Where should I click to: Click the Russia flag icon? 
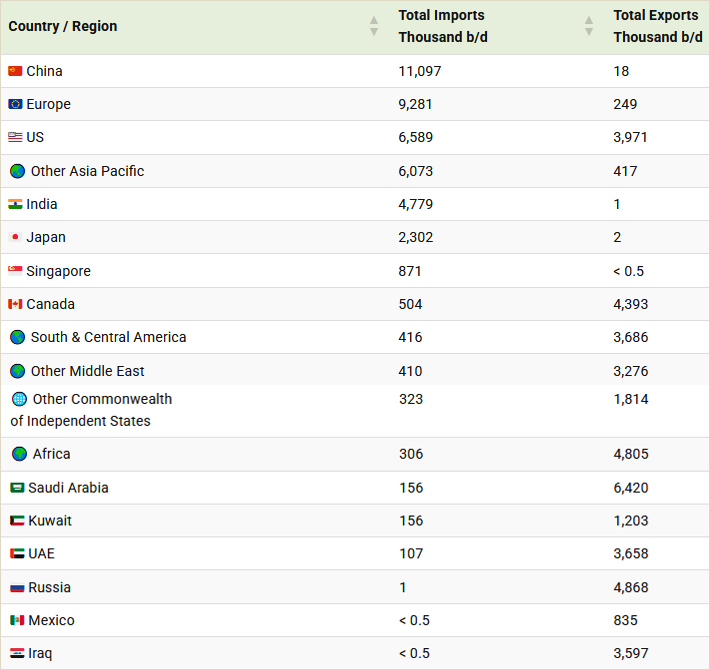[x=17, y=587]
